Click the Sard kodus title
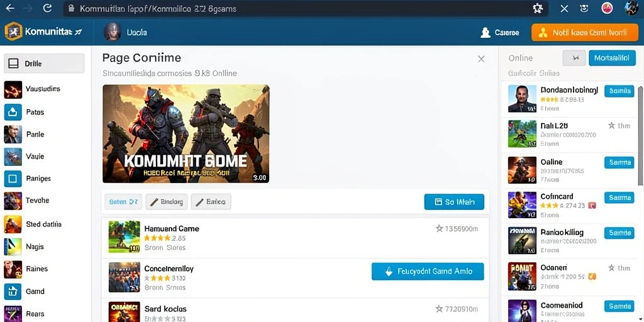 [165, 309]
